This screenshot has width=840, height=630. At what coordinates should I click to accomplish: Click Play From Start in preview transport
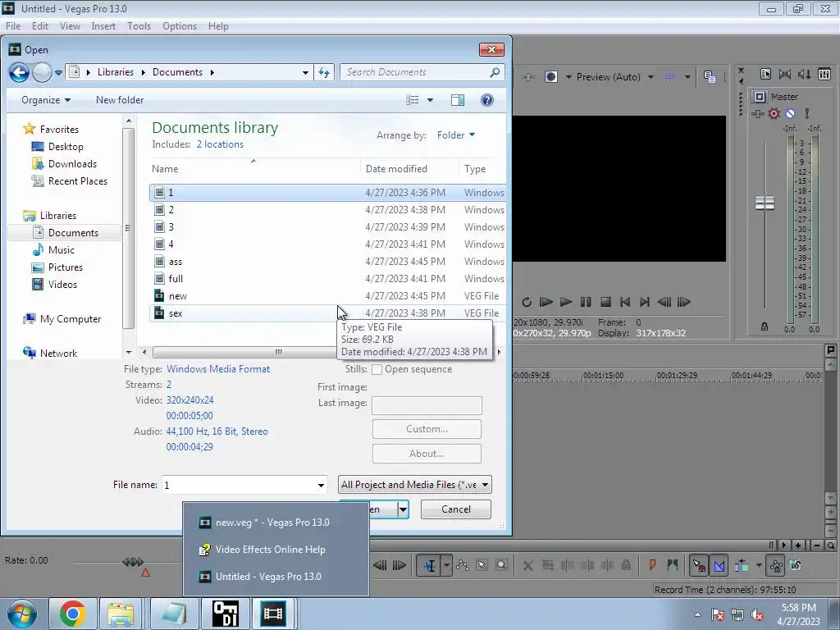coord(546,302)
